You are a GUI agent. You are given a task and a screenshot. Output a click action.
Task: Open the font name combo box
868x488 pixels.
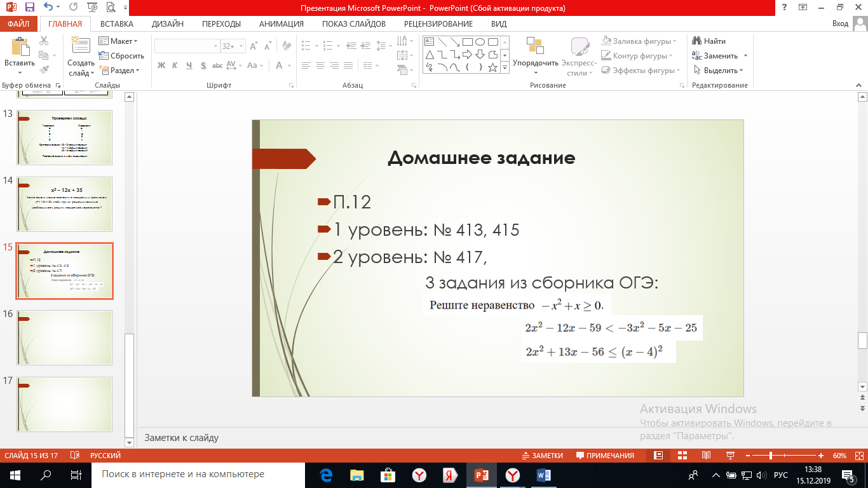point(187,46)
